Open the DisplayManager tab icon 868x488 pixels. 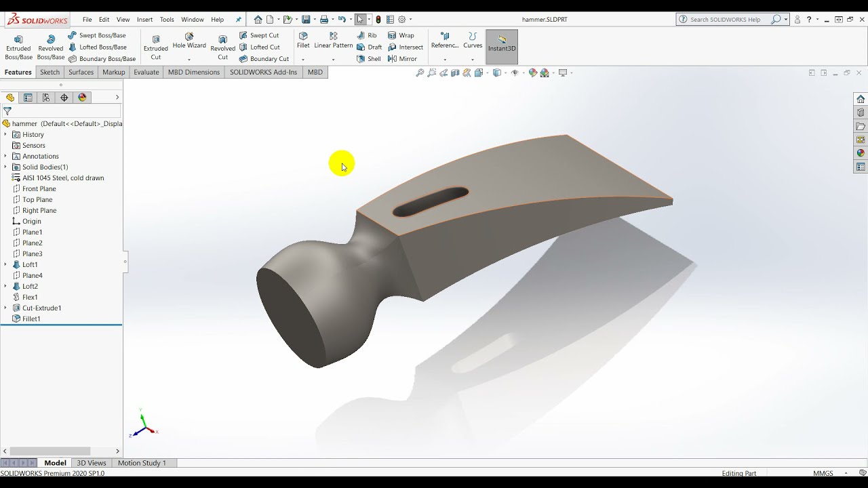point(83,98)
